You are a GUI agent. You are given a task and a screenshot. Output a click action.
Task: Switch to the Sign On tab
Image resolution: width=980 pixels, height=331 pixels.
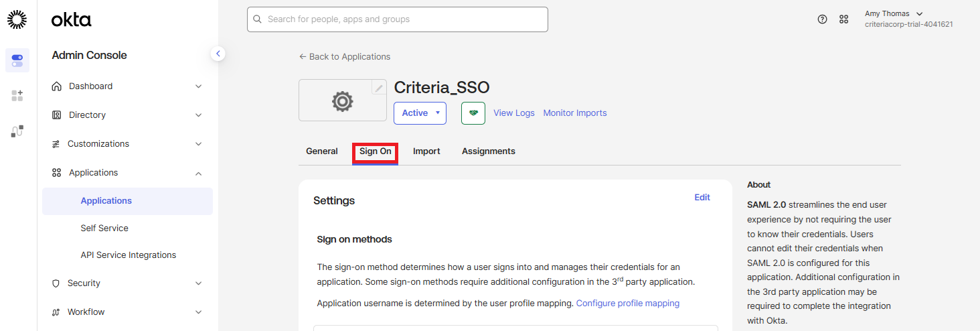click(x=376, y=151)
